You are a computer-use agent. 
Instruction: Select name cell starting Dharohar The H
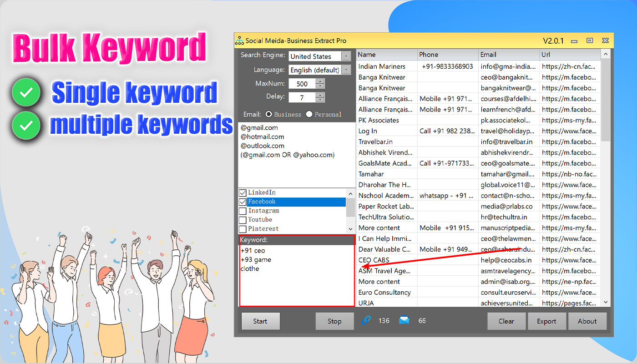pyautogui.click(x=387, y=185)
